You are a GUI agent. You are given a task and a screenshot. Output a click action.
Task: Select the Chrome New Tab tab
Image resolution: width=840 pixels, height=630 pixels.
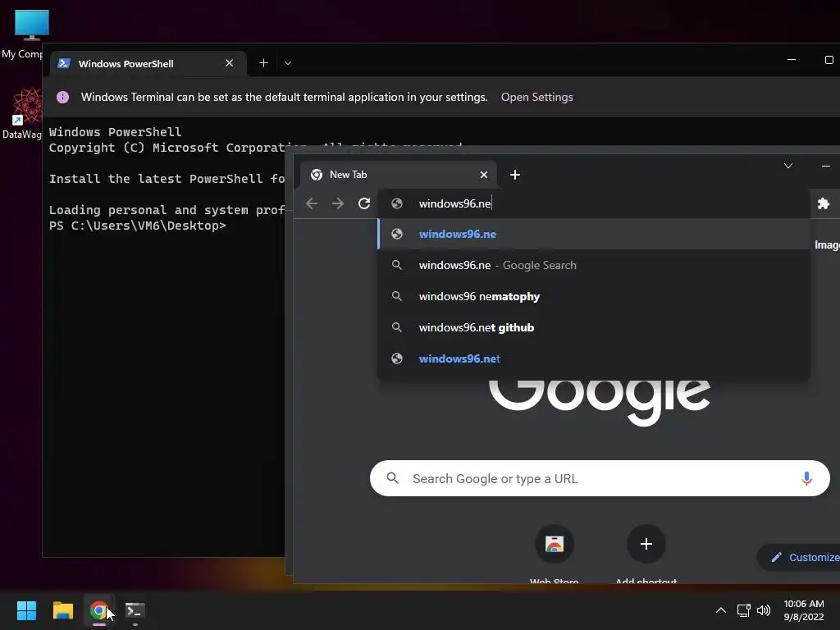pos(398,175)
